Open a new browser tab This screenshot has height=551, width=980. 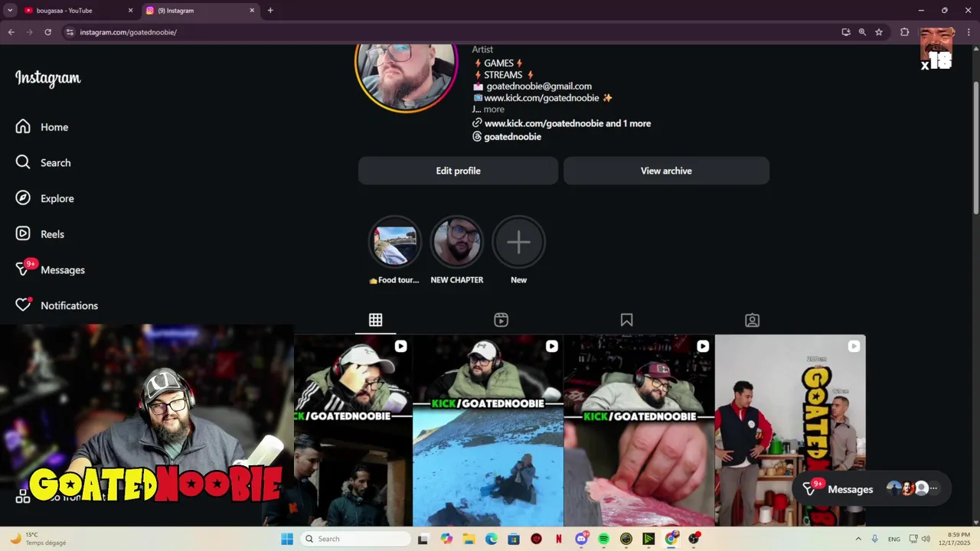click(x=270, y=11)
